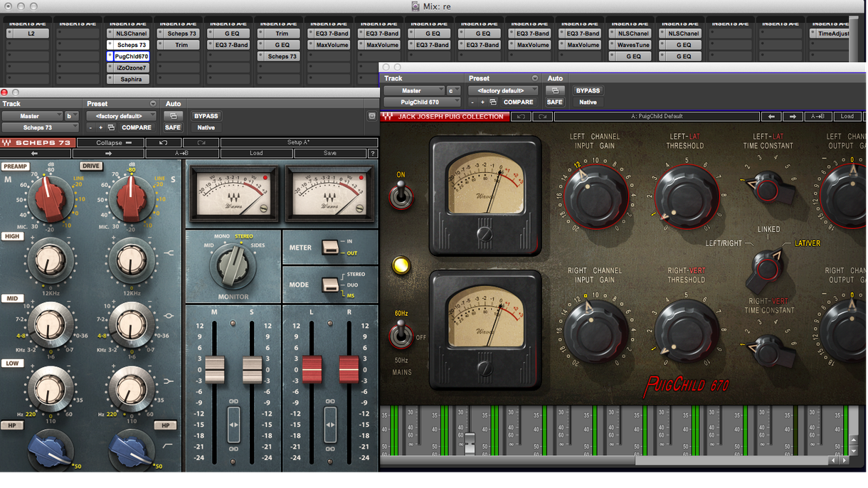
Task: Click the PuigChild preset plus icon
Action: click(x=482, y=102)
